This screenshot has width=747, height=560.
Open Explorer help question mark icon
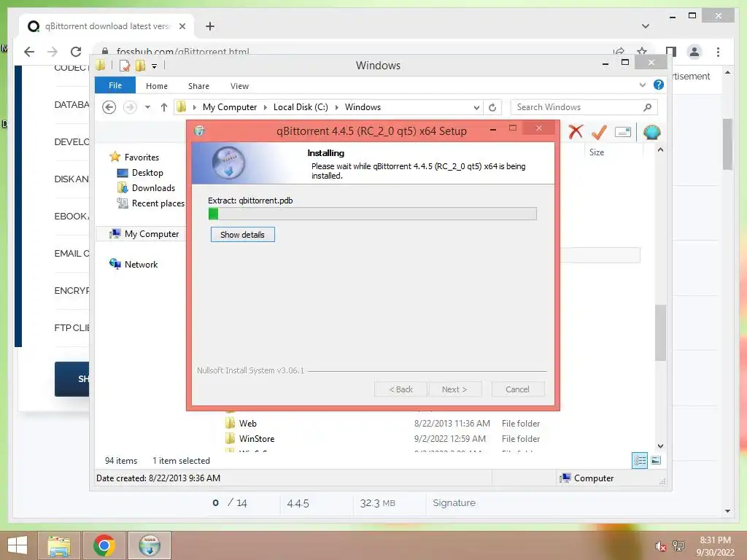click(659, 85)
